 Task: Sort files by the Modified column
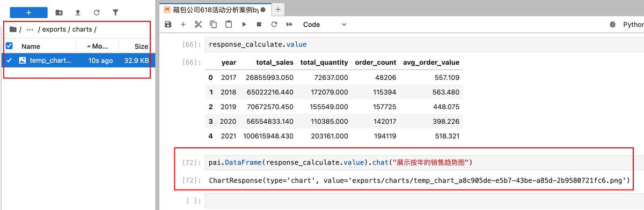[97, 46]
